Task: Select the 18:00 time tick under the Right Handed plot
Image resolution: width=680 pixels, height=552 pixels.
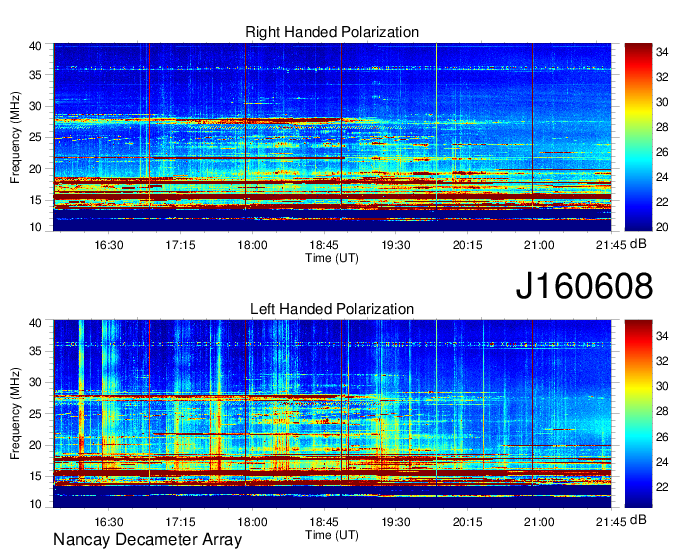Action: (x=252, y=245)
